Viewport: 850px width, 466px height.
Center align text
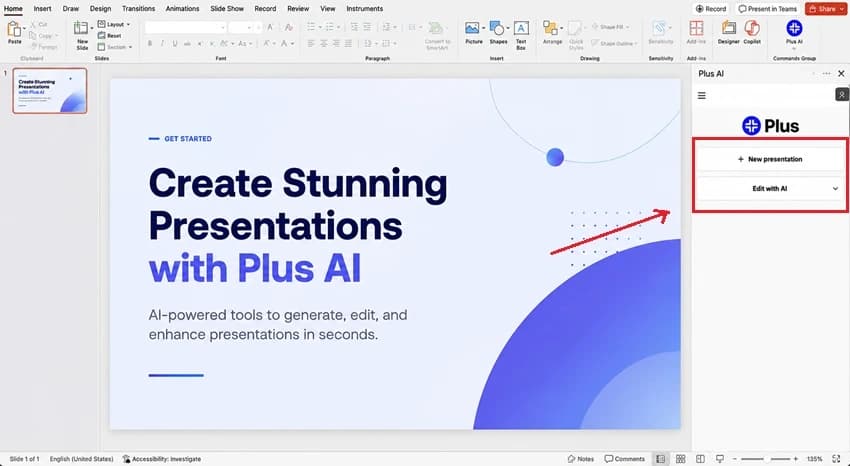(x=324, y=43)
